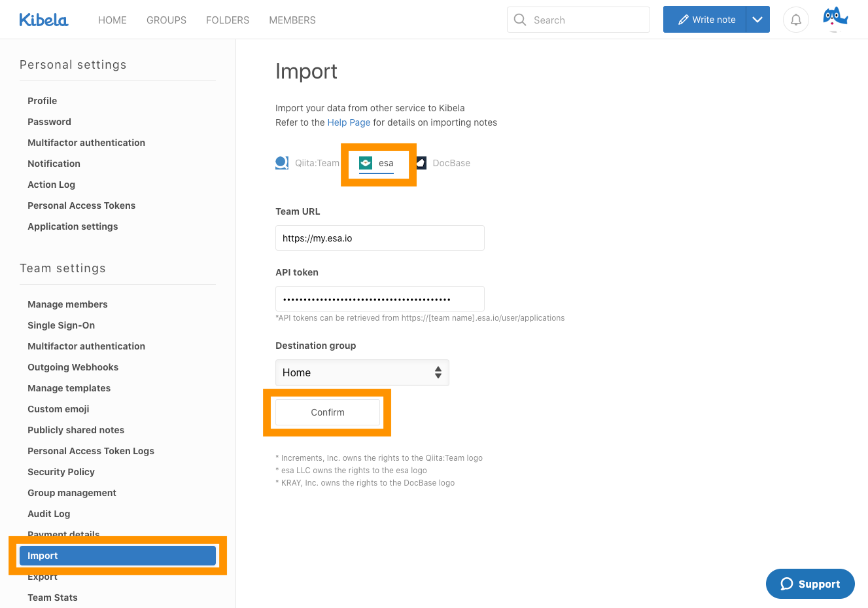The width and height of the screenshot is (868, 608).
Task: Open Audit Log in team settings
Action: click(49, 514)
